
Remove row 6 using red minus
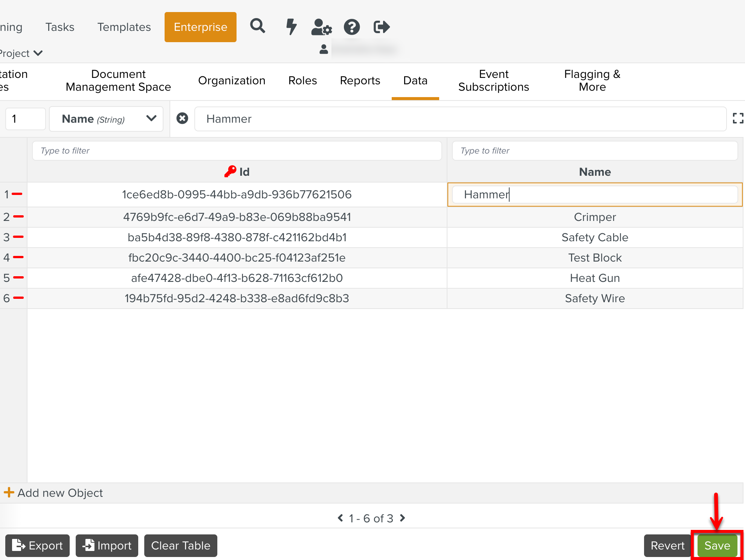[x=18, y=298]
